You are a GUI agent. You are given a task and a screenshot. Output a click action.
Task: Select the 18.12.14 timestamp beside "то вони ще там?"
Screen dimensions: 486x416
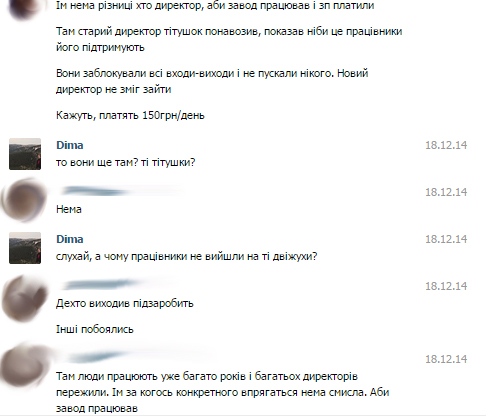[446, 145]
